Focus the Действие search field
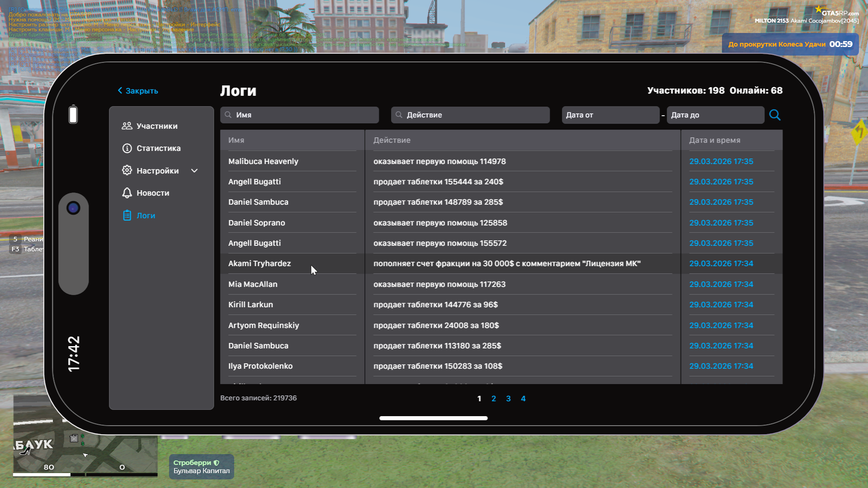This screenshot has width=868, height=488. tap(470, 115)
